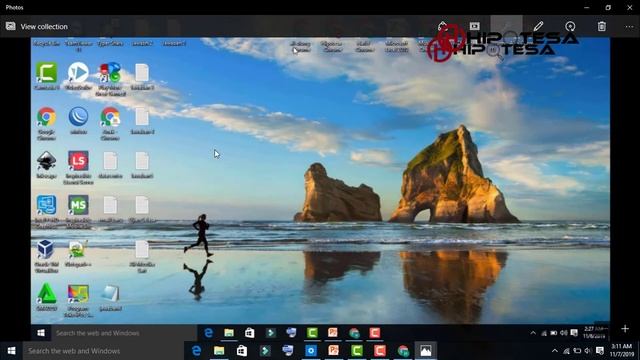This screenshot has height=360, width=640.
Task: Open File Explorer from the taskbar
Action: tap(219, 351)
